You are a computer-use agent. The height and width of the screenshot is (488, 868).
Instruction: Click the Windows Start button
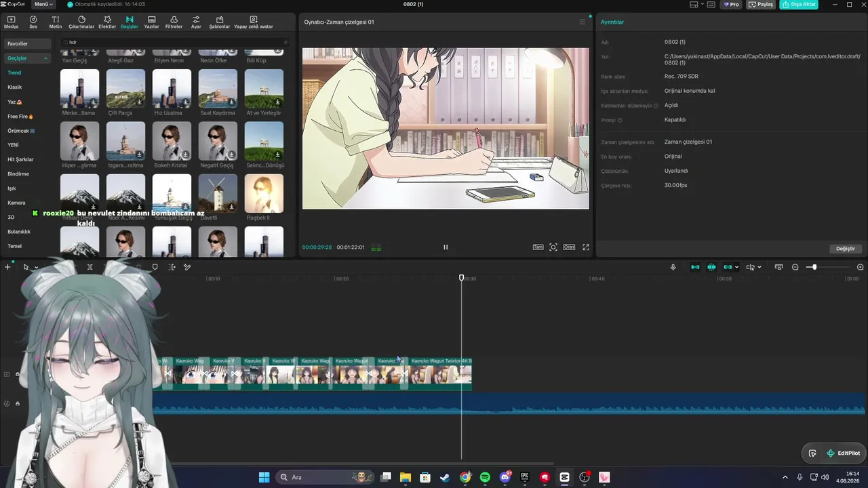click(264, 477)
